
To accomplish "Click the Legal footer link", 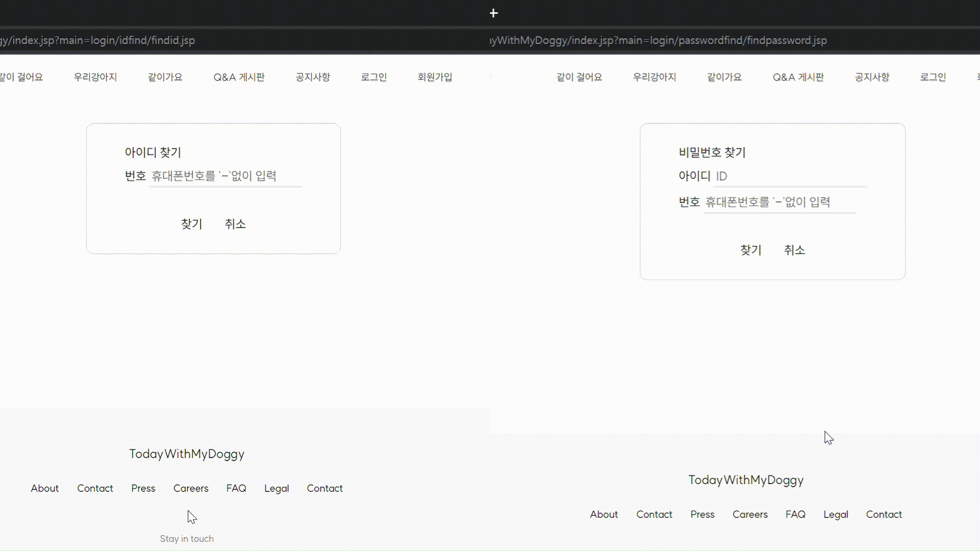I will coord(276,488).
